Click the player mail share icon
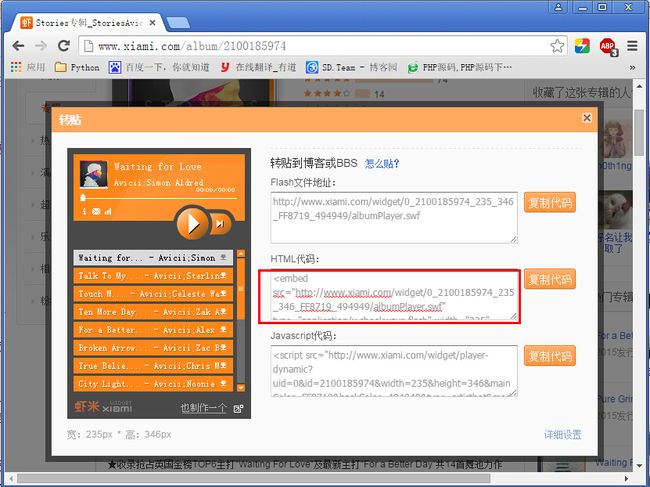This screenshot has width=650, height=487. click(96, 211)
